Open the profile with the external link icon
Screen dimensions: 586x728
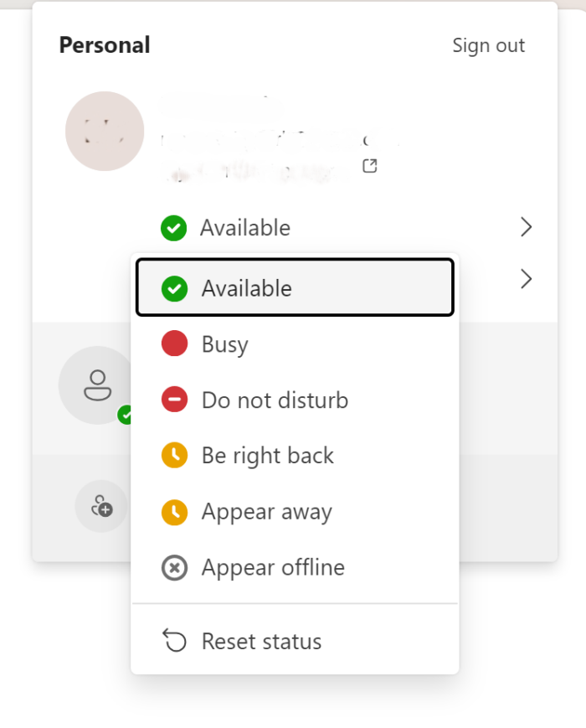pyautogui.click(x=369, y=166)
